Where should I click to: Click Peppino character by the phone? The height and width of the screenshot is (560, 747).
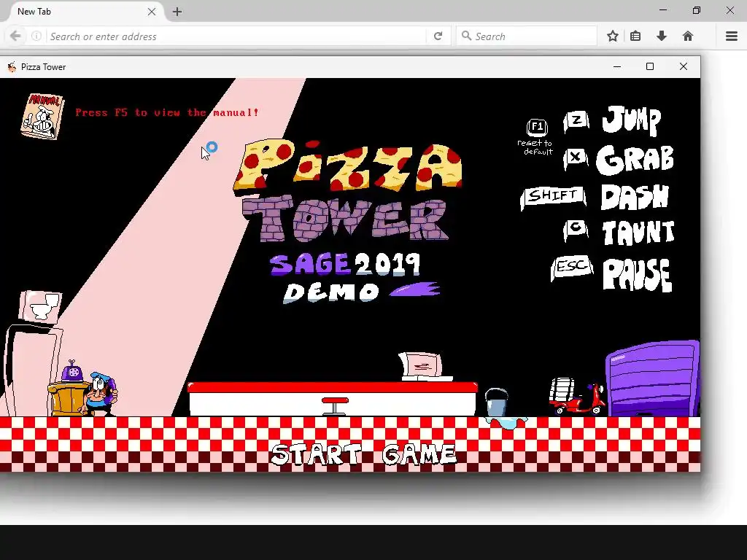100,393
